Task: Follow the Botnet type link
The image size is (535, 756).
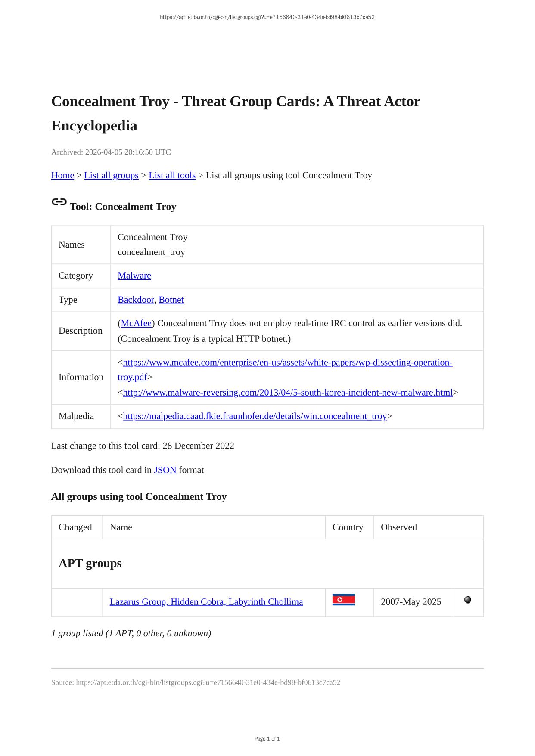Action: pos(171,300)
